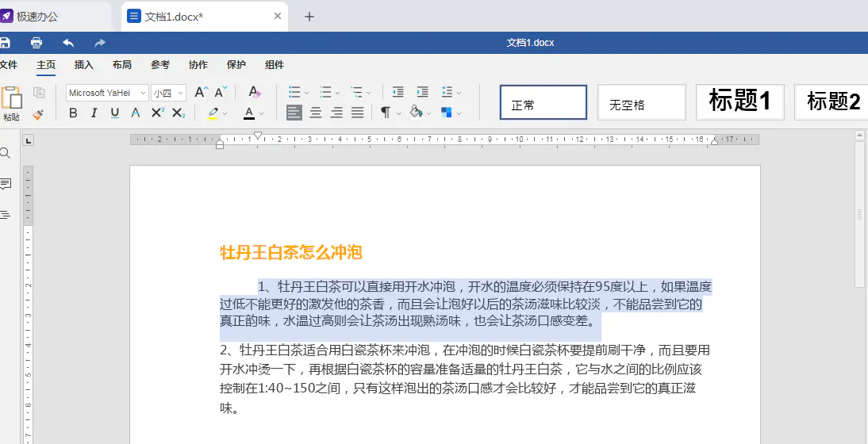Toggle Bold formatting
The image size is (868, 444).
click(x=73, y=113)
